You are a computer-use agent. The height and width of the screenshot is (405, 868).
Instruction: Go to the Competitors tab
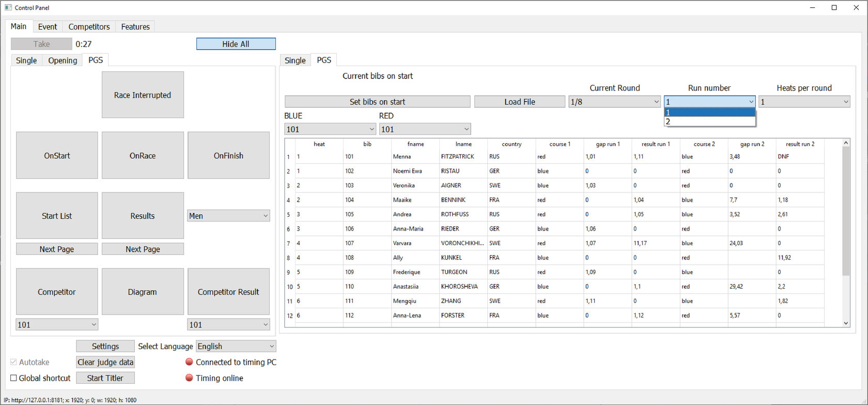click(89, 27)
